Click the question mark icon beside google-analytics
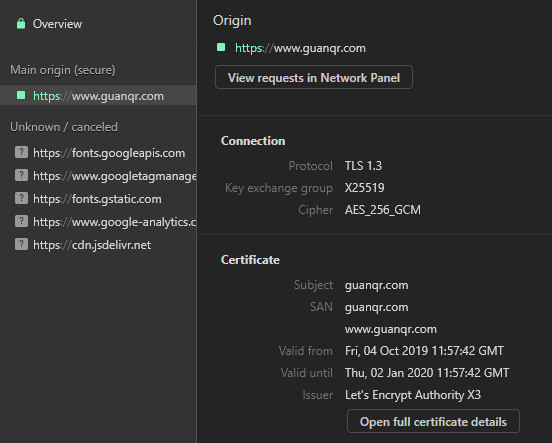552x443 pixels. point(21,221)
